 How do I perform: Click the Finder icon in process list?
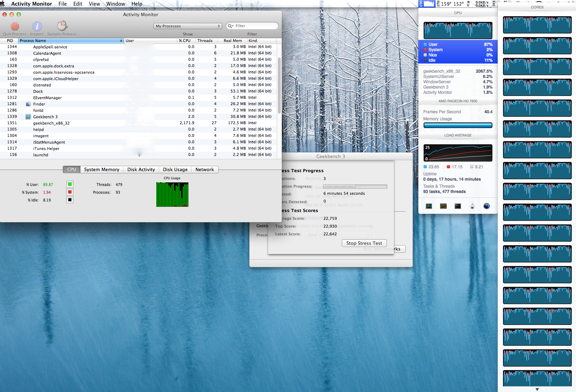pos(28,104)
